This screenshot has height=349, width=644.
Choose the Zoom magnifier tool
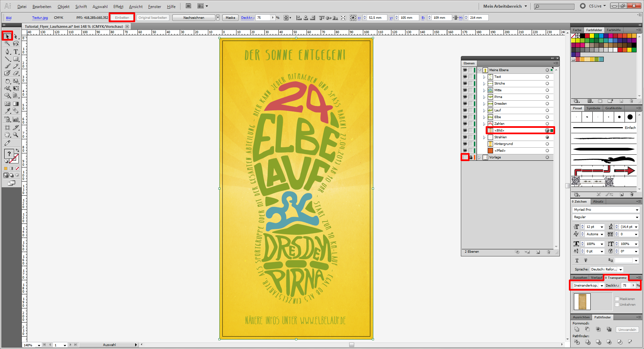[x=16, y=135]
